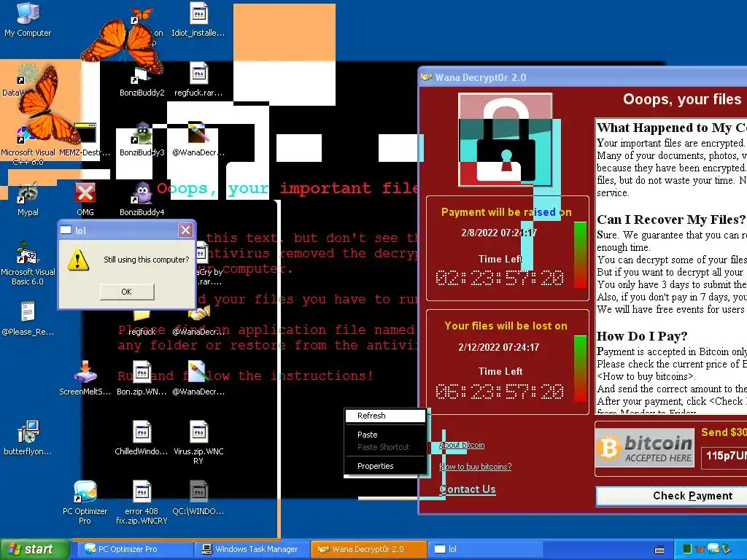Open the Bon.zip.WN... file icon

[142, 378]
